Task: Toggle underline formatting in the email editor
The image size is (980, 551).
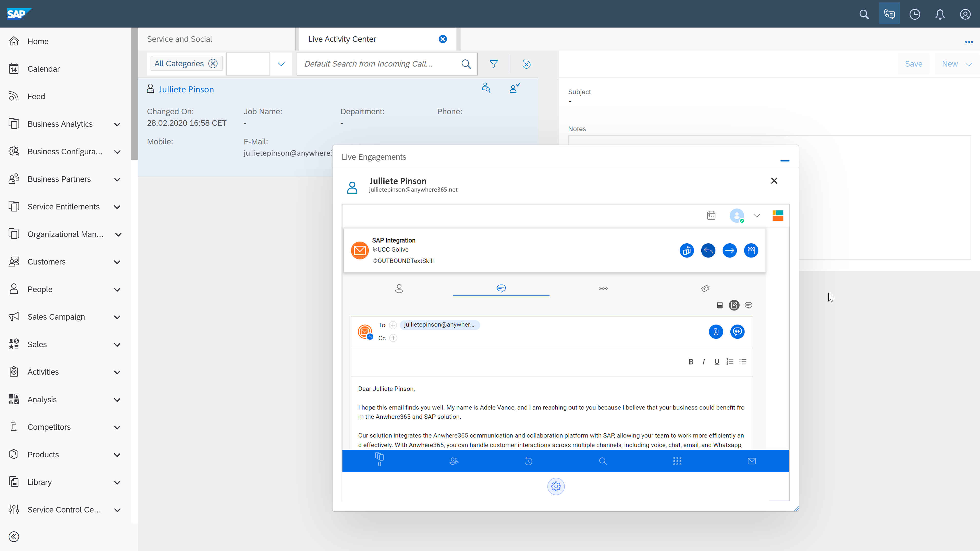Action: pos(717,362)
